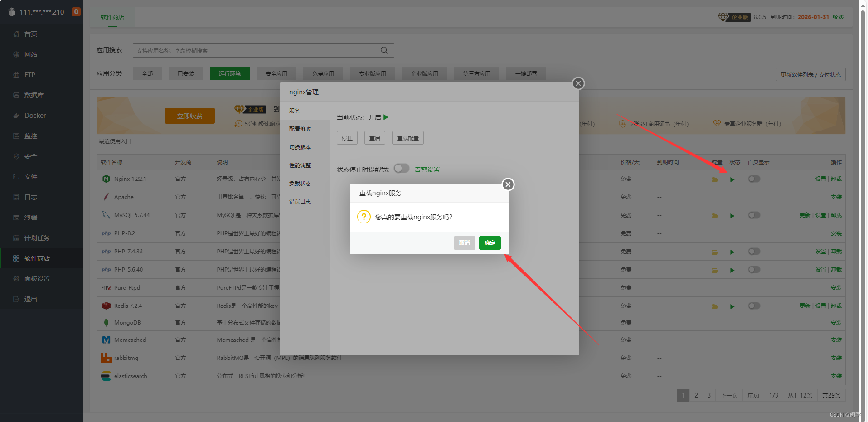The image size is (868, 422).
Task: Confirm reloading nginx with the 确定 button
Action: click(490, 243)
